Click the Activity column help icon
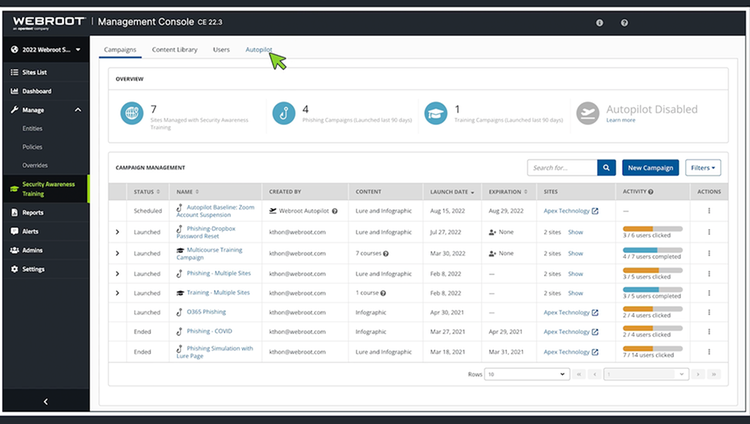Image resolution: width=750 pixels, height=424 pixels. [651, 191]
